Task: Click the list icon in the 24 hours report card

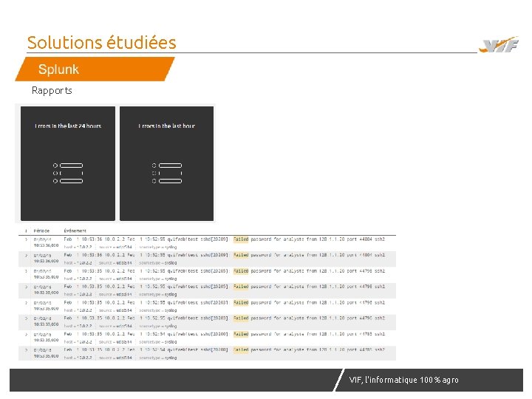Action: click(x=68, y=173)
